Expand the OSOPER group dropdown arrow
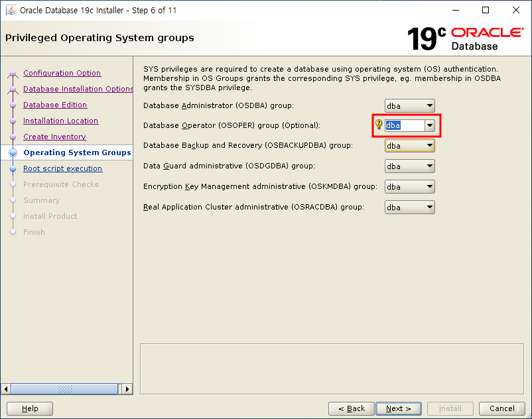This screenshot has width=532, height=419. pyautogui.click(x=430, y=125)
